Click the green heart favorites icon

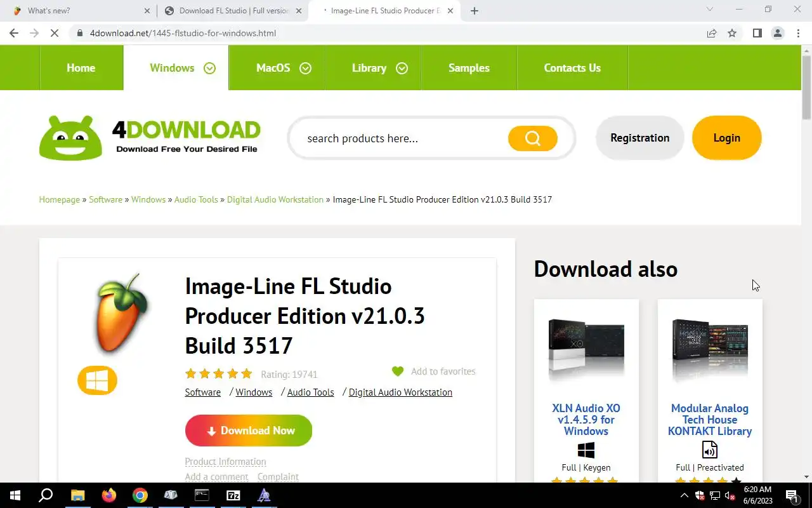(x=398, y=371)
